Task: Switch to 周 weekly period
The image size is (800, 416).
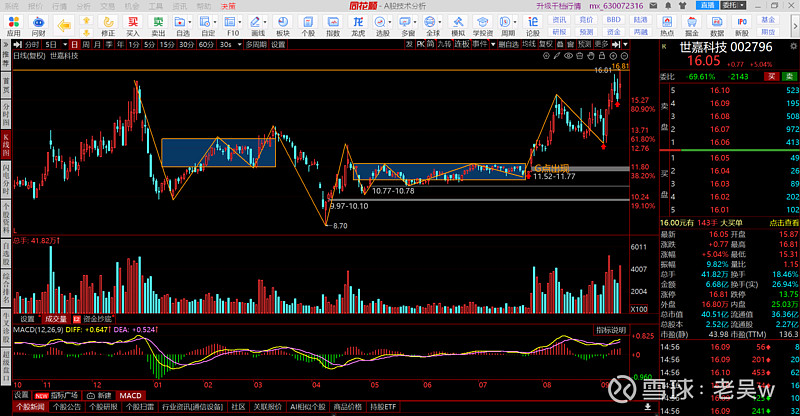Action: [x=86, y=44]
